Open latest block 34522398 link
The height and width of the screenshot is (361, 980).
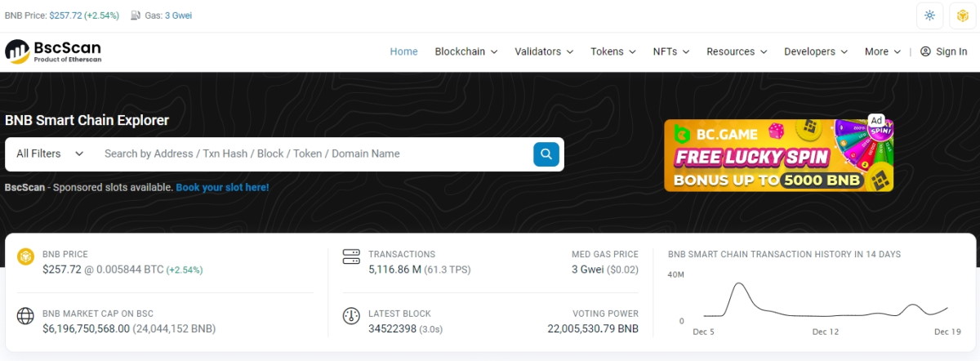[x=393, y=328]
